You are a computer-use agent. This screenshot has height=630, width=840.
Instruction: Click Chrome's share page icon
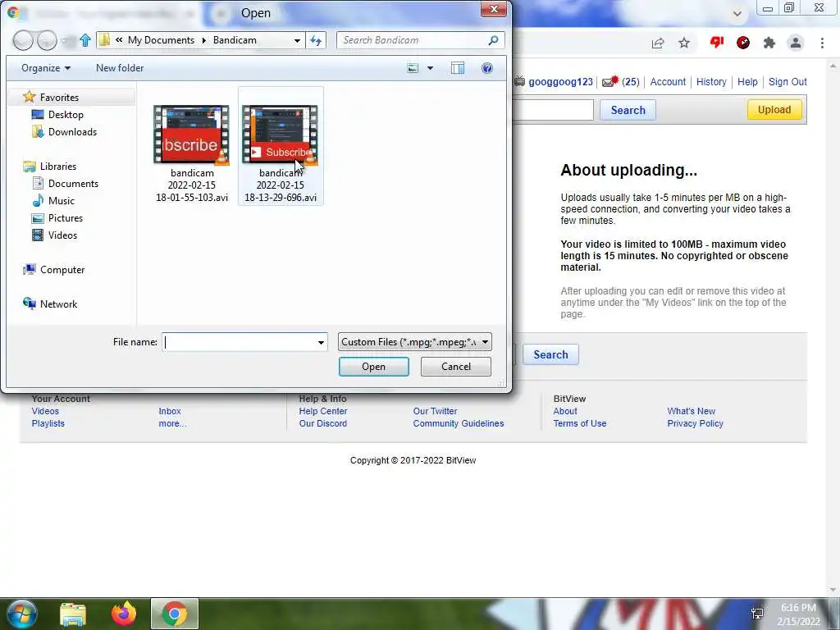click(658, 43)
